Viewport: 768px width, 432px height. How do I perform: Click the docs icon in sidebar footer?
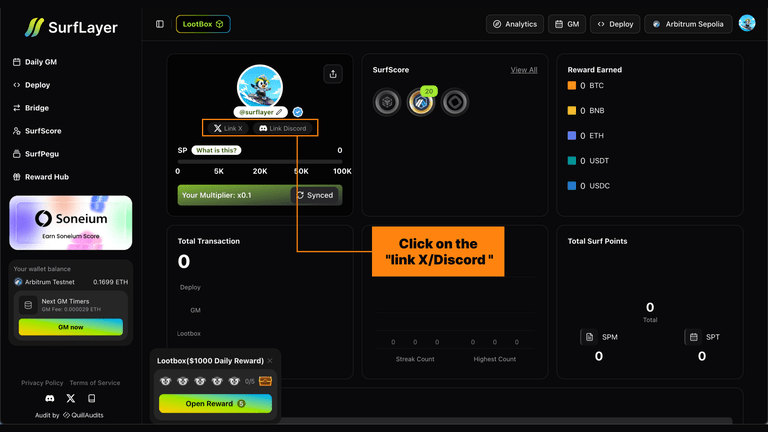coord(92,398)
